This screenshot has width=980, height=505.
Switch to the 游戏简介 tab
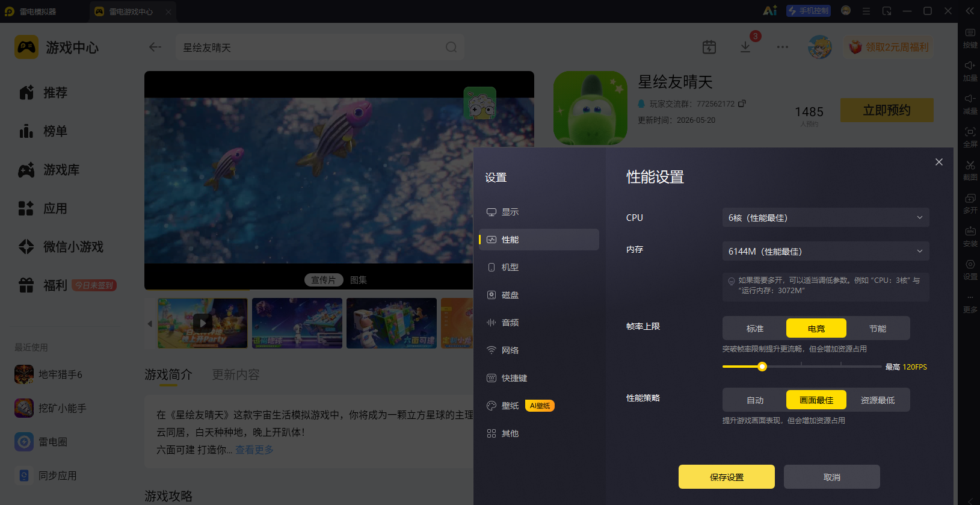168,375
